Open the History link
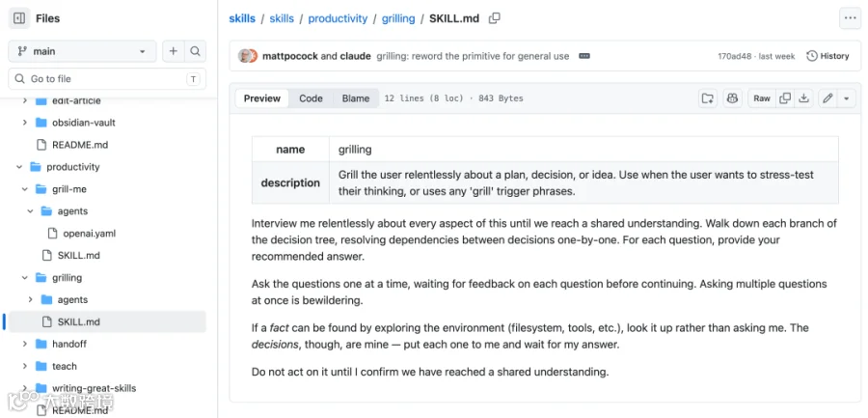This screenshot has width=868, height=418. pos(827,56)
